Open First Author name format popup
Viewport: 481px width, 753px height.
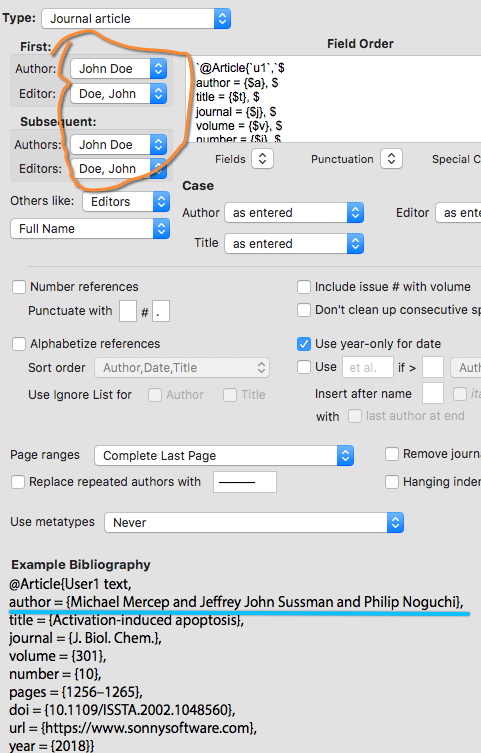pos(119,69)
